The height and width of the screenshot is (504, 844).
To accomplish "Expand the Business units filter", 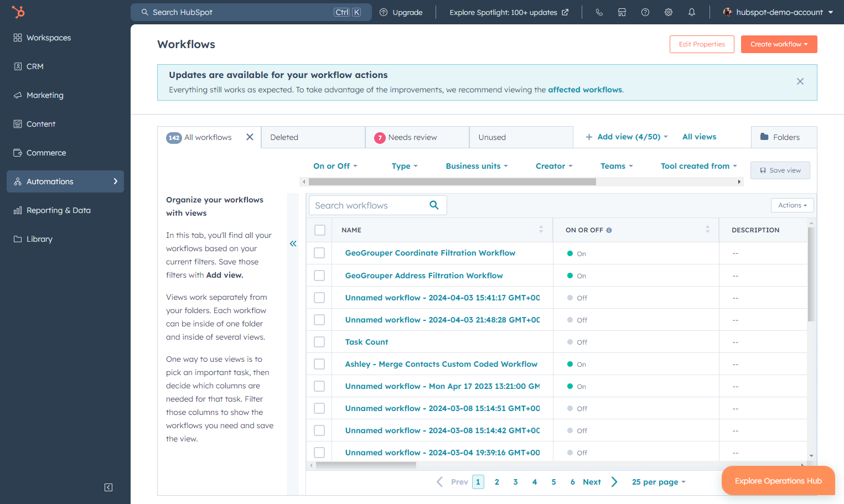I will [x=477, y=166].
